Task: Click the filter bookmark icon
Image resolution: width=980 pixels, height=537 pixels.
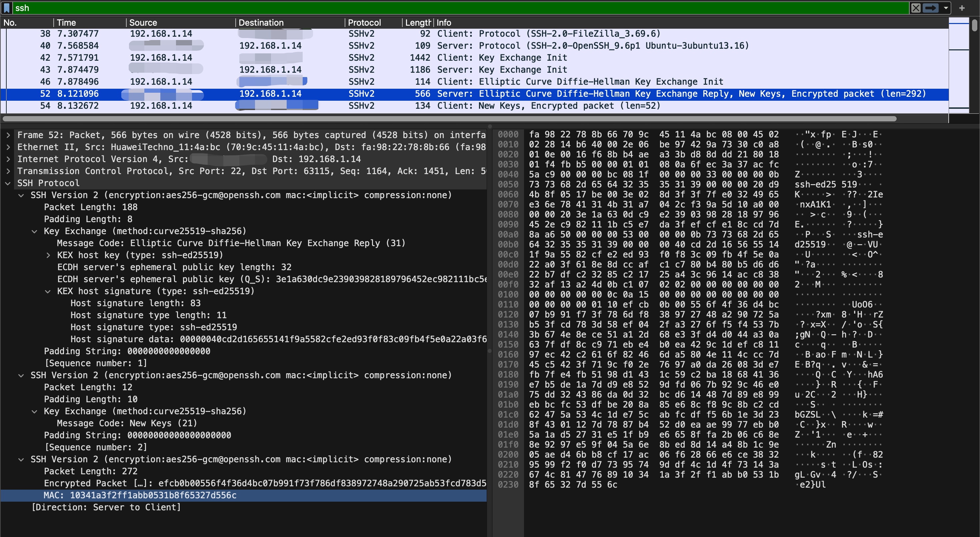Action: [6, 8]
